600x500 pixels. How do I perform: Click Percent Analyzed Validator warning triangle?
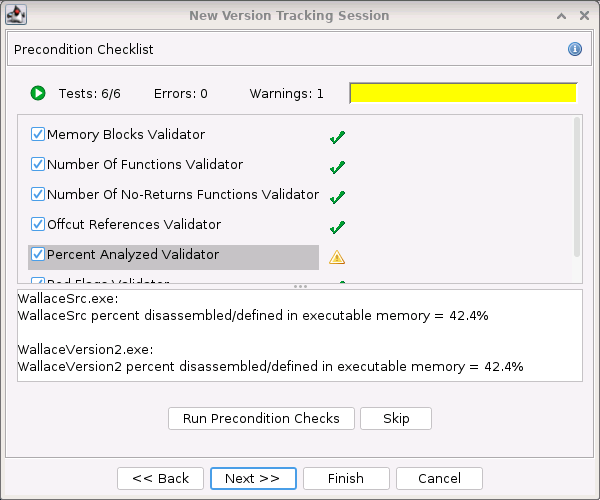tap(337, 257)
